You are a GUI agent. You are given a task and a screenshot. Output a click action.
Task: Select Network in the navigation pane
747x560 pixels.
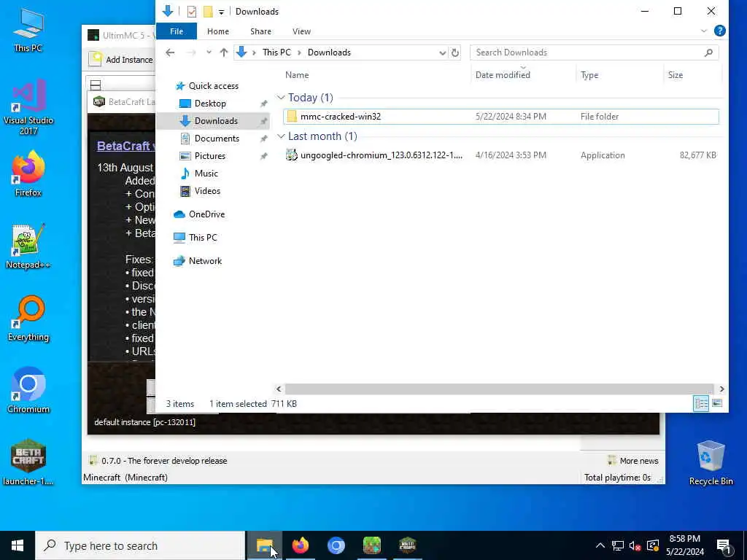pyautogui.click(x=205, y=261)
